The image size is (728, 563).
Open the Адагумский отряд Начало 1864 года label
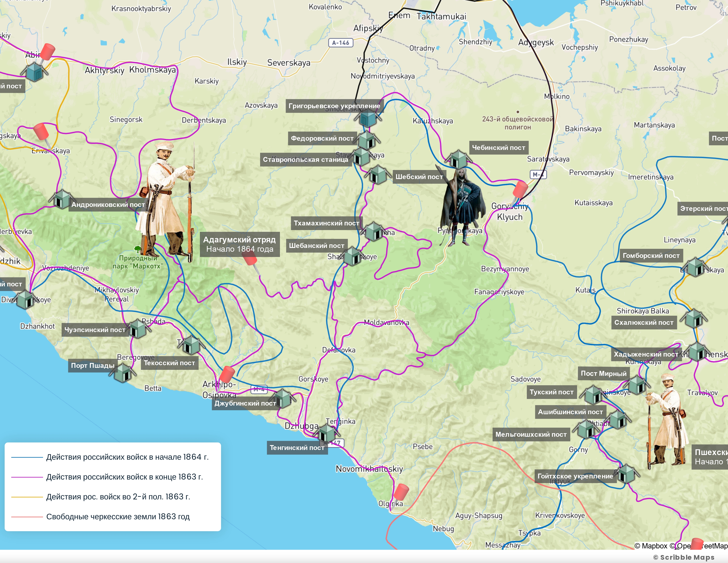(240, 244)
